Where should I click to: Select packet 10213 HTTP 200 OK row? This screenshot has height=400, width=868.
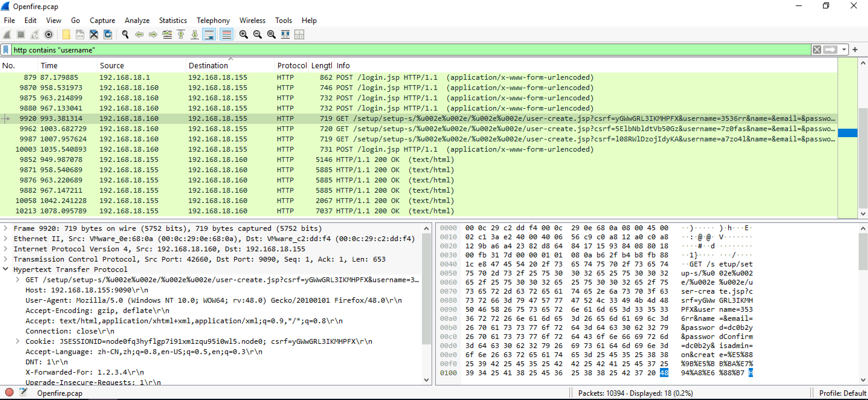pos(419,211)
